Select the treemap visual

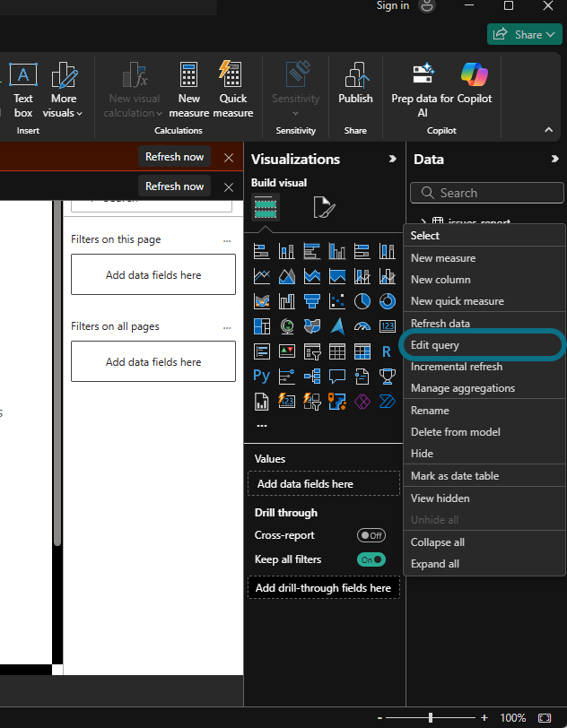point(262,326)
